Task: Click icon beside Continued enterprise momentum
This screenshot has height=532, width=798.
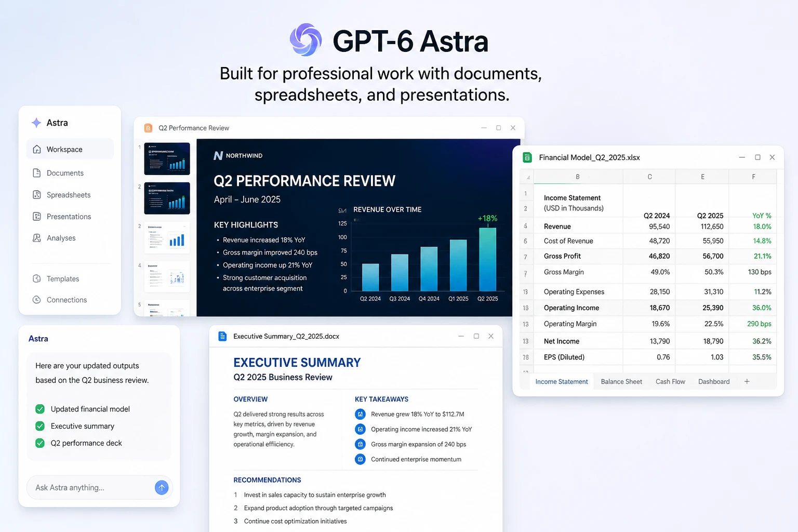Action: [x=360, y=459]
